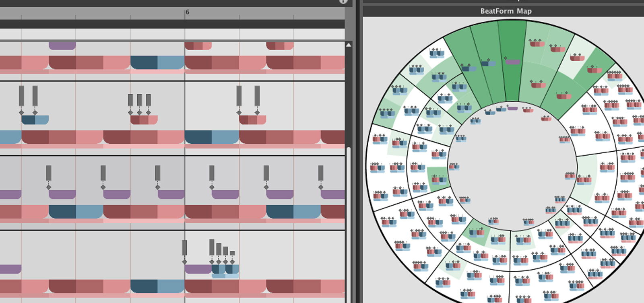The height and width of the screenshot is (303, 644).
Task: Click the shortest of the descending velocity bars
Action: (x=232, y=254)
